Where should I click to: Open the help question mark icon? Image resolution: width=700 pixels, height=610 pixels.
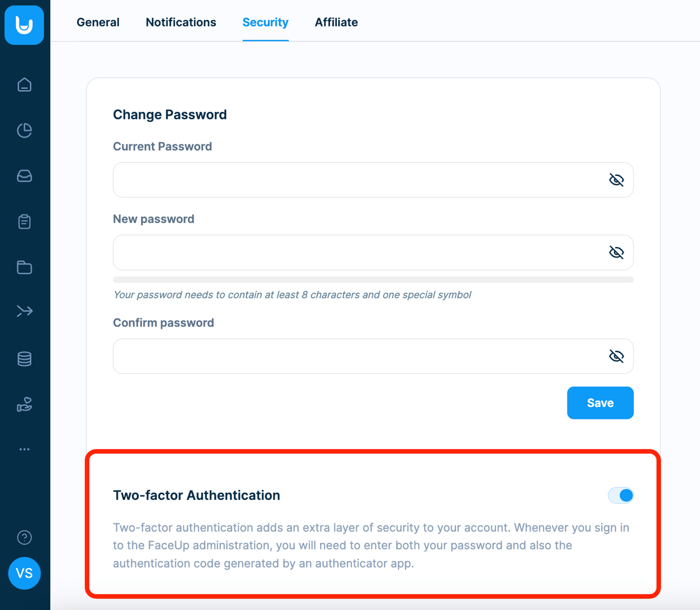tap(24, 538)
